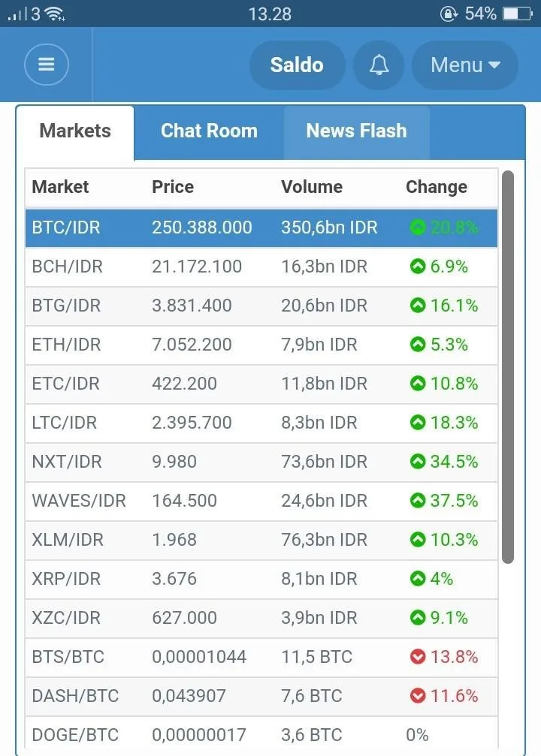The width and height of the screenshot is (541, 756).
Task: Expand the Menu dropdown
Action: pyautogui.click(x=465, y=65)
